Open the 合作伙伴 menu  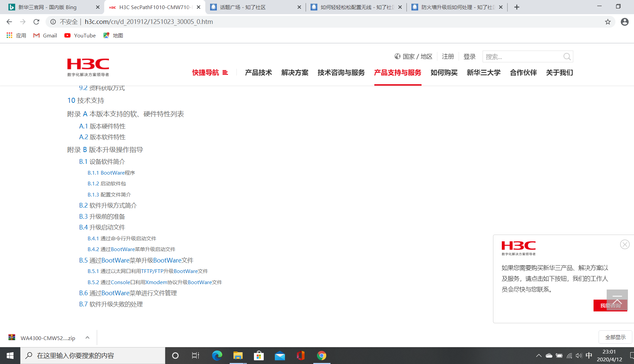click(523, 73)
